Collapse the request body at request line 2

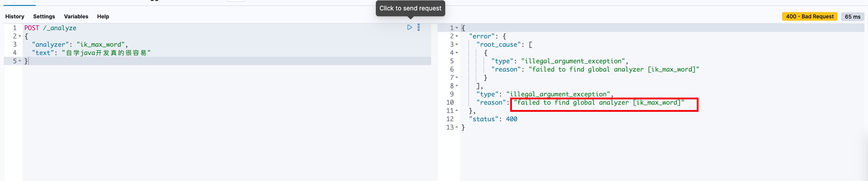(x=20, y=36)
